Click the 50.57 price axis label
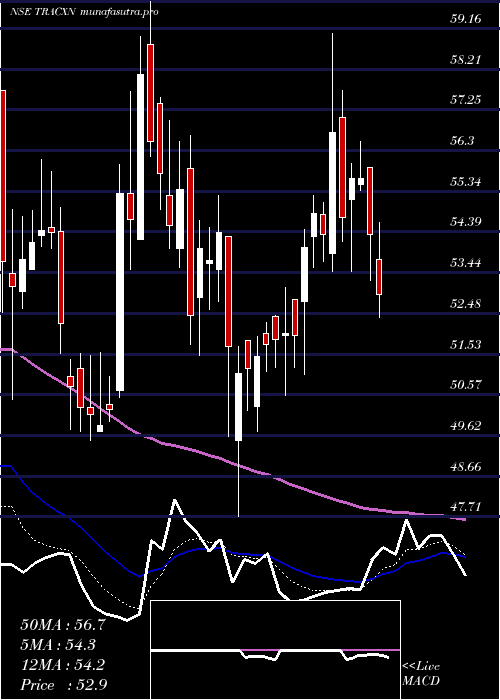 (x=465, y=385)
